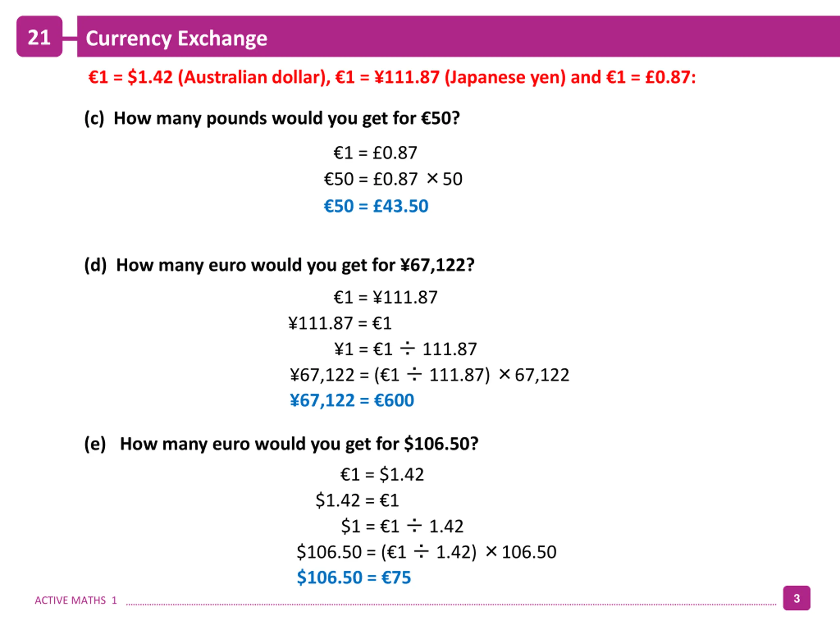Screen dimensions: 840x630
Task: Select the line €1 = £0.87
Action: pos(375,153)
